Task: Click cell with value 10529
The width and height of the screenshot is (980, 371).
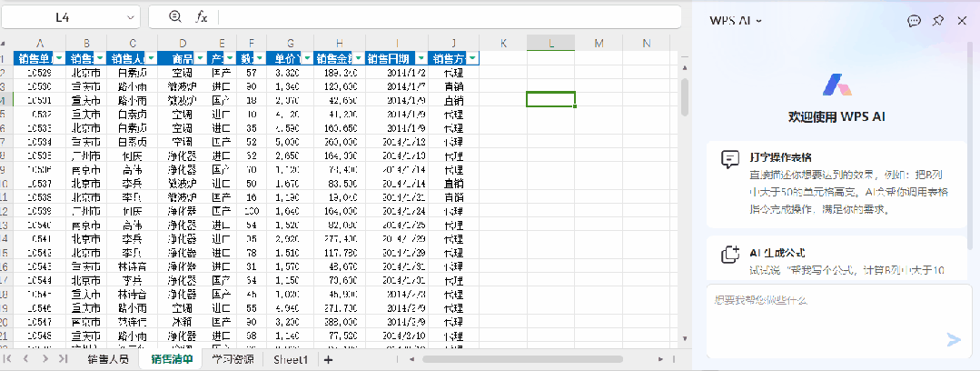Action: 39,73
